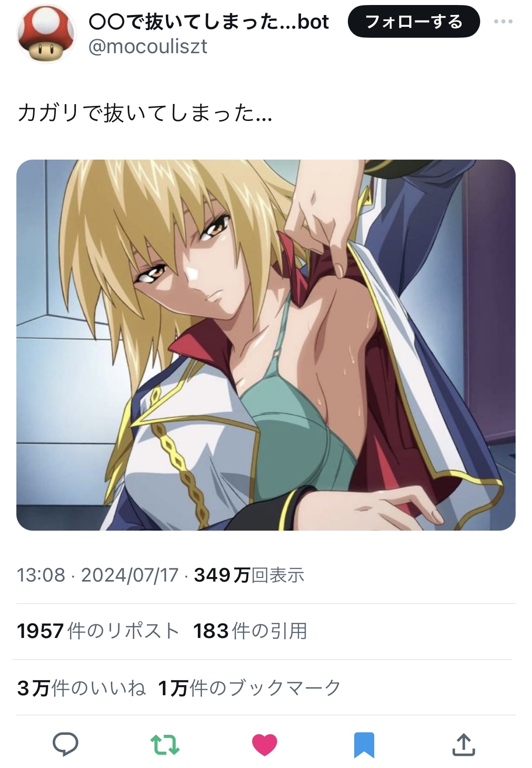Viewport: 532px width, 768px height.
Task: Toggle the pink heart like icon
Action: click(x=265, y=745)
